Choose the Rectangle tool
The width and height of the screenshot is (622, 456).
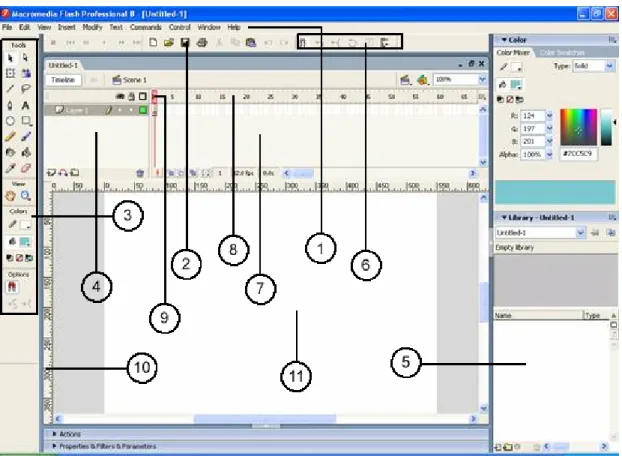tap(27, 121)
